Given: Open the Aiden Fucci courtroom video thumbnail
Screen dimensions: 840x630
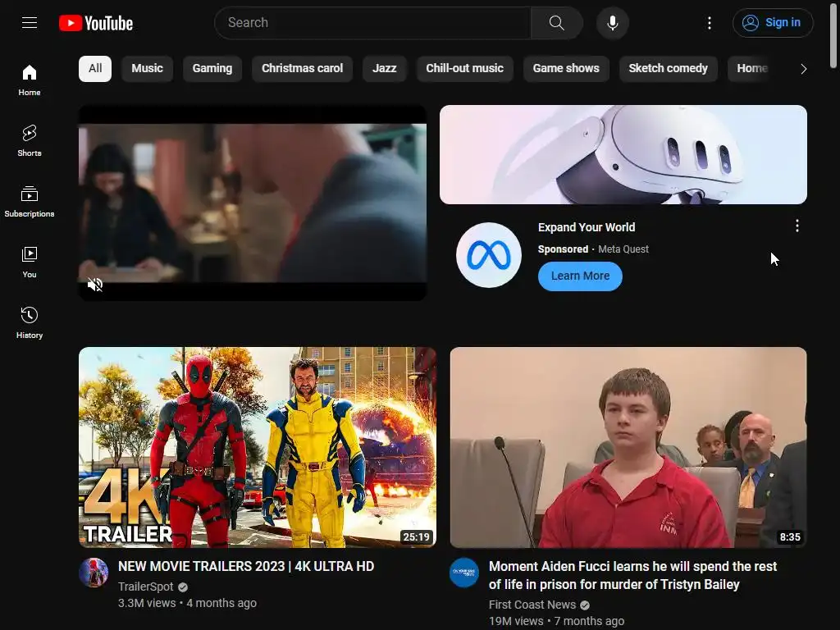Looking at the screenshot, I should (628, 447).
